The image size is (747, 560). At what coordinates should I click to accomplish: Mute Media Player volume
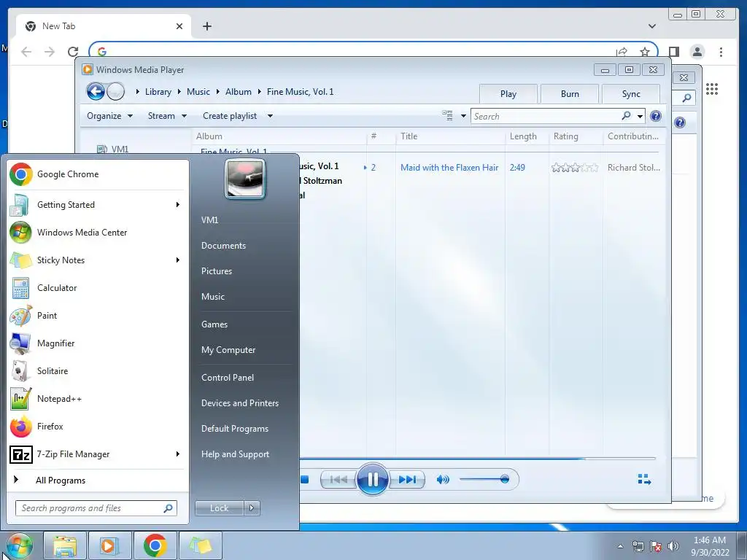tap(443, 480)
